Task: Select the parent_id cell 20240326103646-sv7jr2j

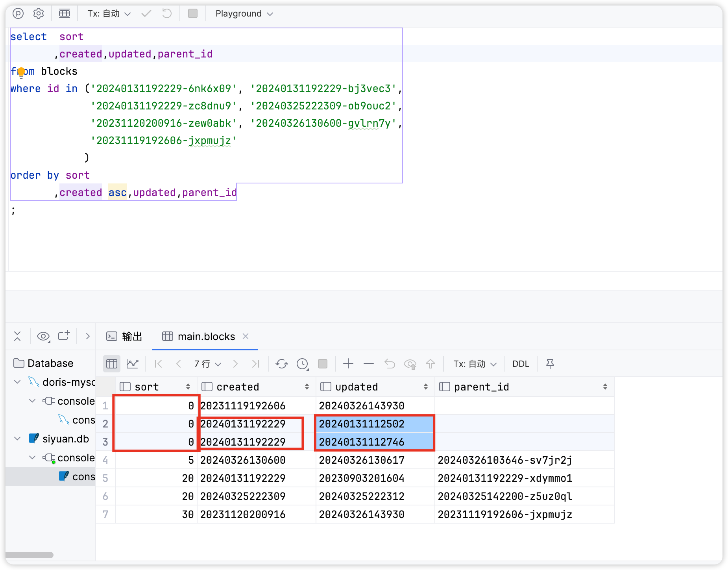Action: tap(505, 460)
